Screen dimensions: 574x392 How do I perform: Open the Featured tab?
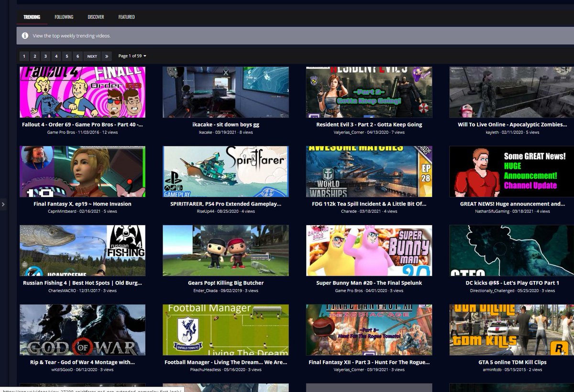tap(127, 17)
